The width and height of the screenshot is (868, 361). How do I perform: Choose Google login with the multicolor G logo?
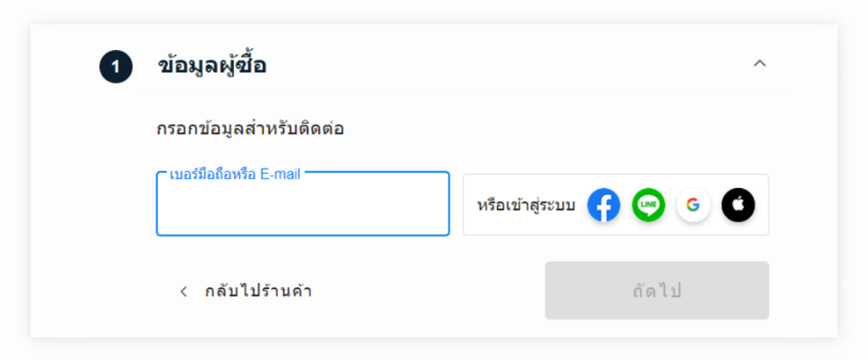(693, 205)
